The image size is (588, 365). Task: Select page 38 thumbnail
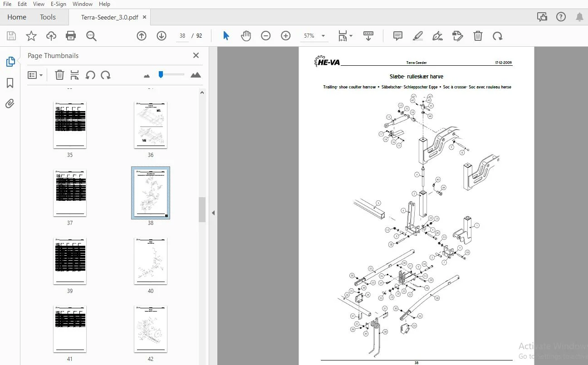coord(151,193)
